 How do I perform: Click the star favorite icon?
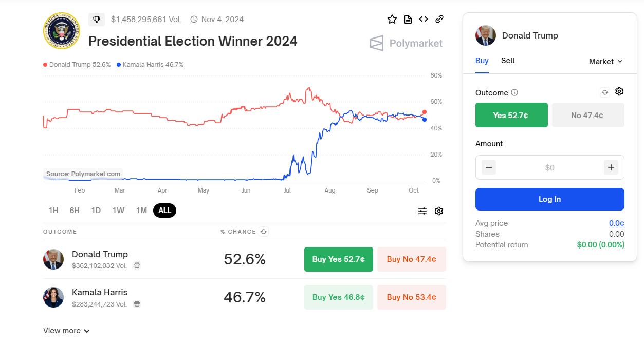[392, 20]
